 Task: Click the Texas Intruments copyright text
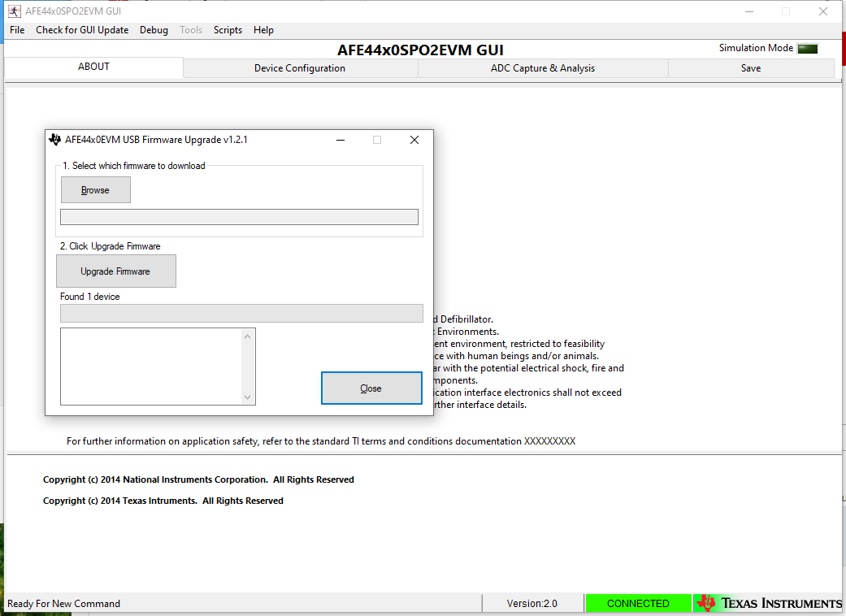pos(163,501)
